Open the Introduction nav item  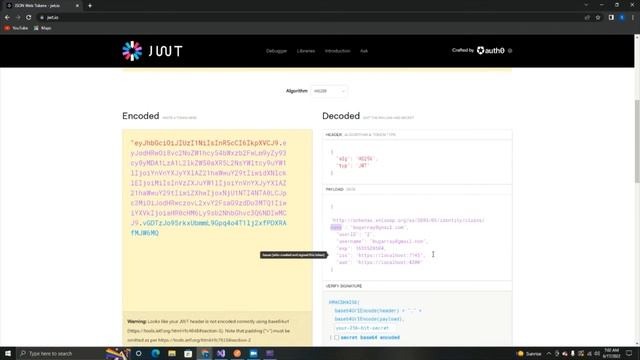(338, 51)
